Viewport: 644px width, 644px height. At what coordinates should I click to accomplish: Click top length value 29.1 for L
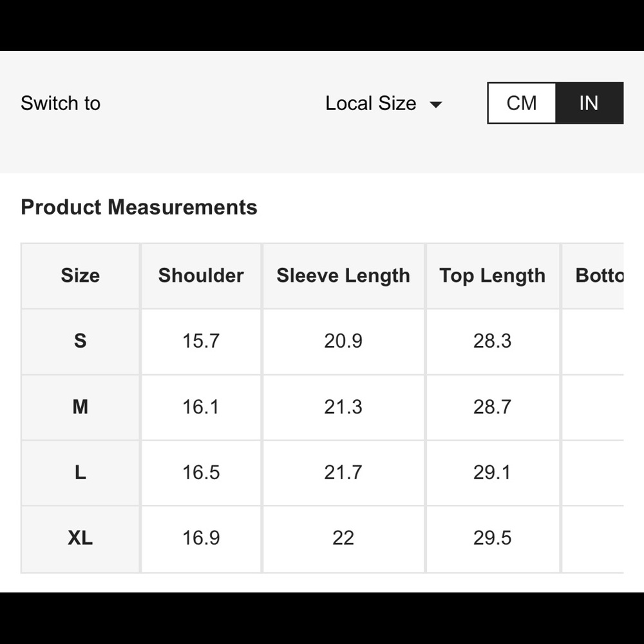[x=492, y=473]
